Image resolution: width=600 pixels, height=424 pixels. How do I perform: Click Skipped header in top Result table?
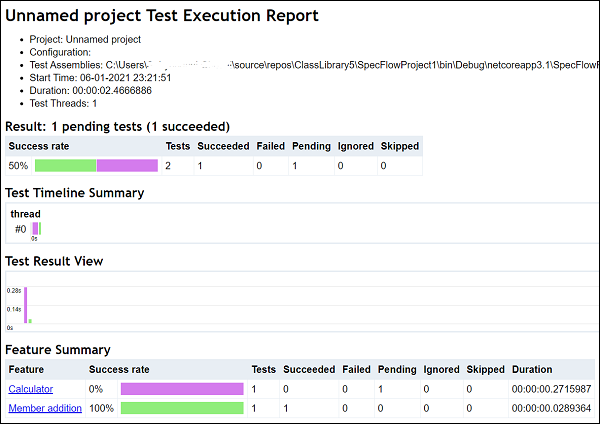click(401, 146)
